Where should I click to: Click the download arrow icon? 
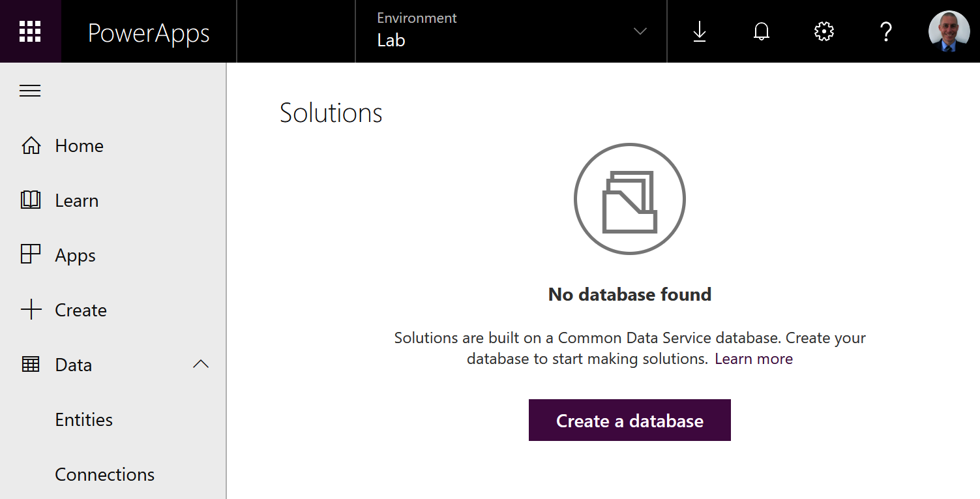click(x=700, y=31)
